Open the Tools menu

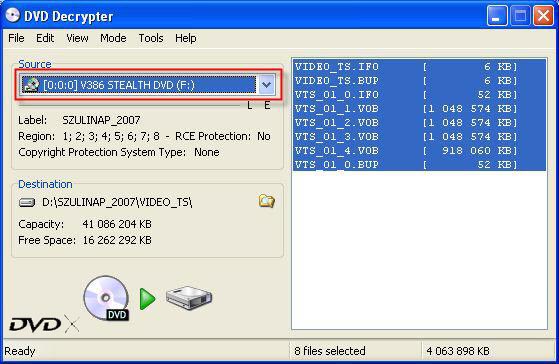point(151,38)
